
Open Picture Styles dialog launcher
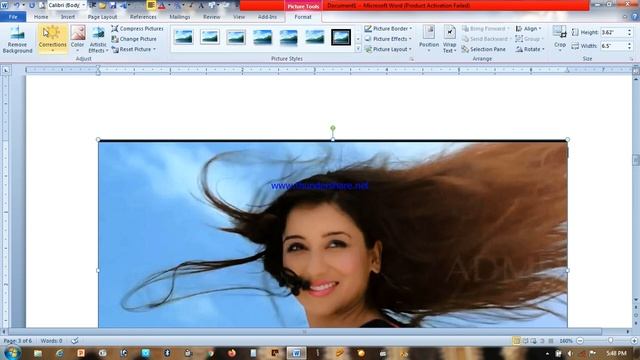(x=411, y=59)
